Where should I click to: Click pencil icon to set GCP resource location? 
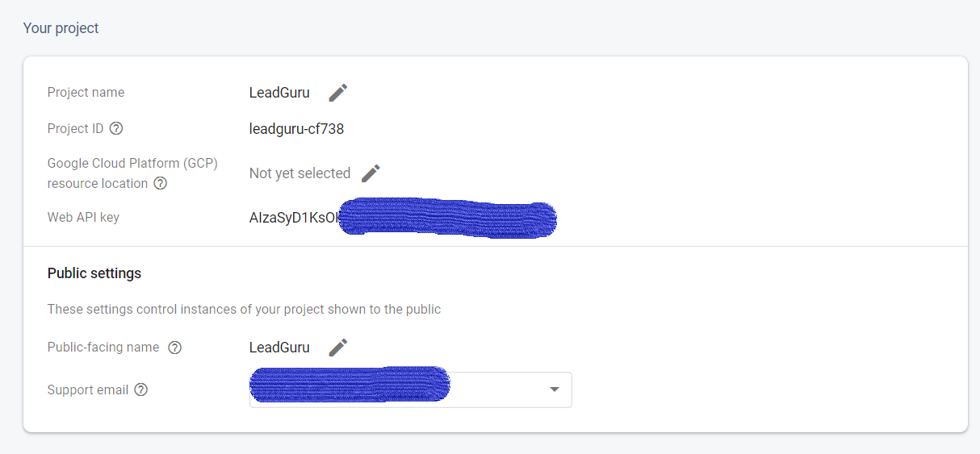pyautogui.click(x=371, y=173)
